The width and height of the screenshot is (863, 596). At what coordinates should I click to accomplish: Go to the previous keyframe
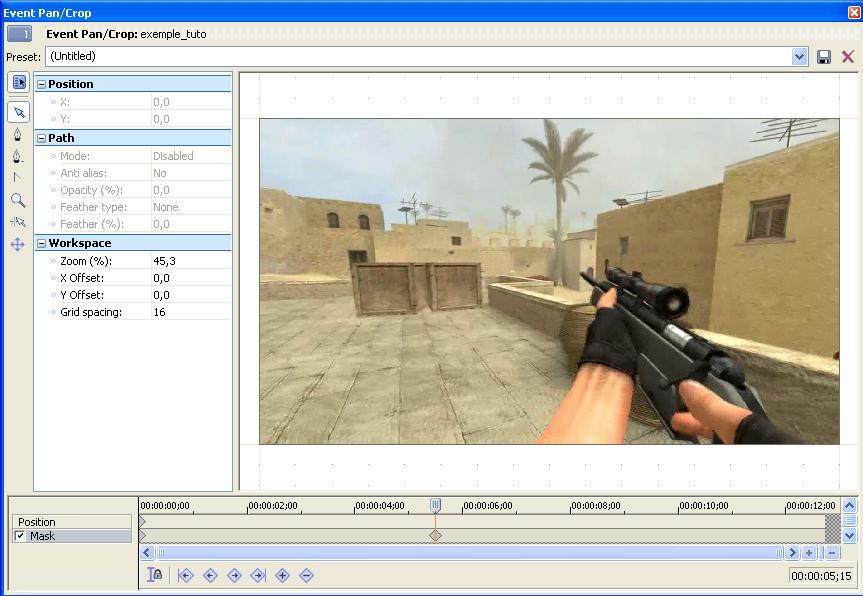[x=210, y=576]
